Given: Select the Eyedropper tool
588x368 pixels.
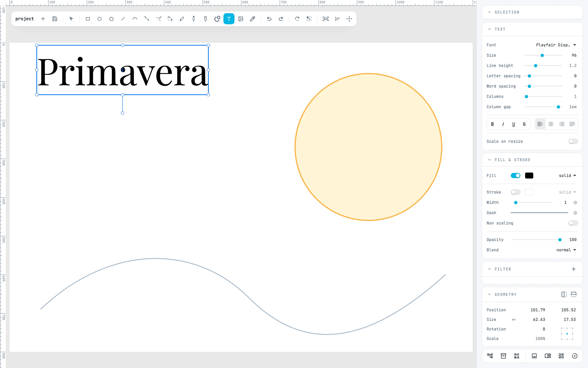Looking at the screenshot, I should pyautogui.click(x=252, y=19).
